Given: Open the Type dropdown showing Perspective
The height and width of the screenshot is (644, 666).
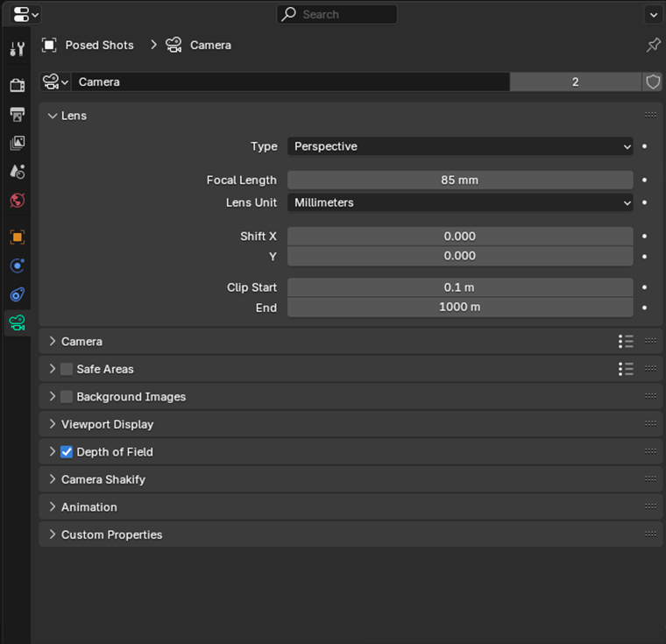Looking at the screenshot, I should click(460, 146).
